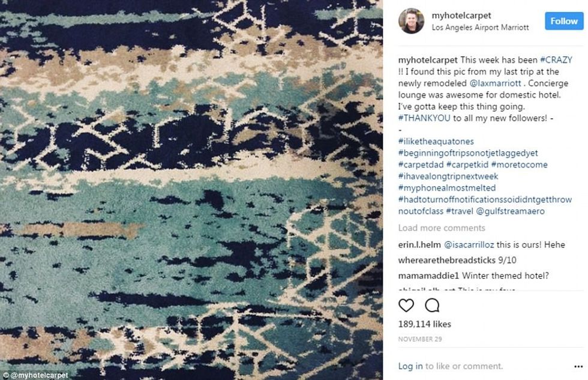Click the Log in link
Screen dimensions: 588x380
410,366
